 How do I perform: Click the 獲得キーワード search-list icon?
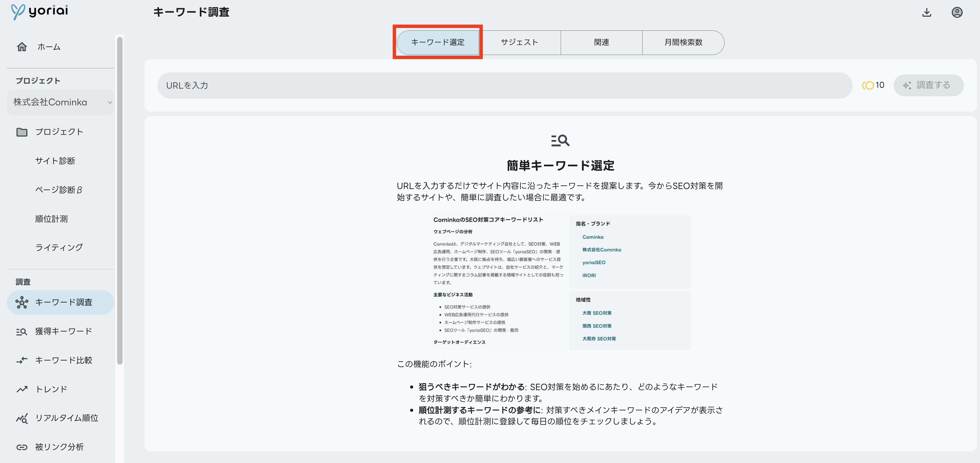tap(22, 332)
